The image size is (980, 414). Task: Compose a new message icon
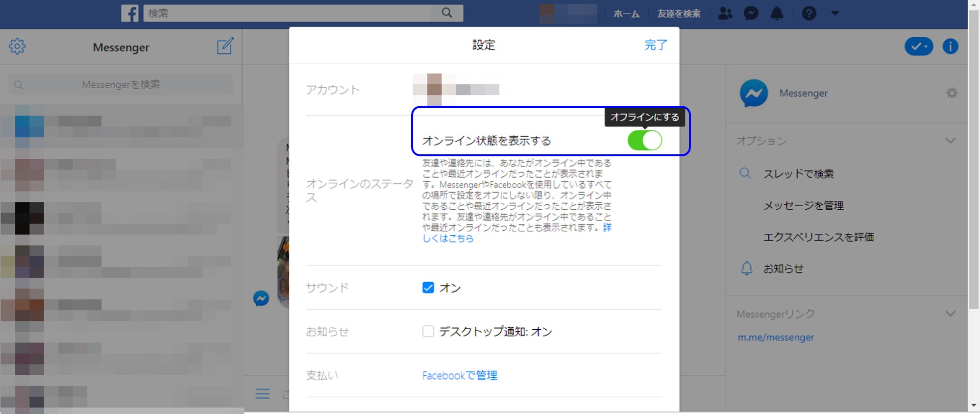pyautogui.click(x=225, y=46)
